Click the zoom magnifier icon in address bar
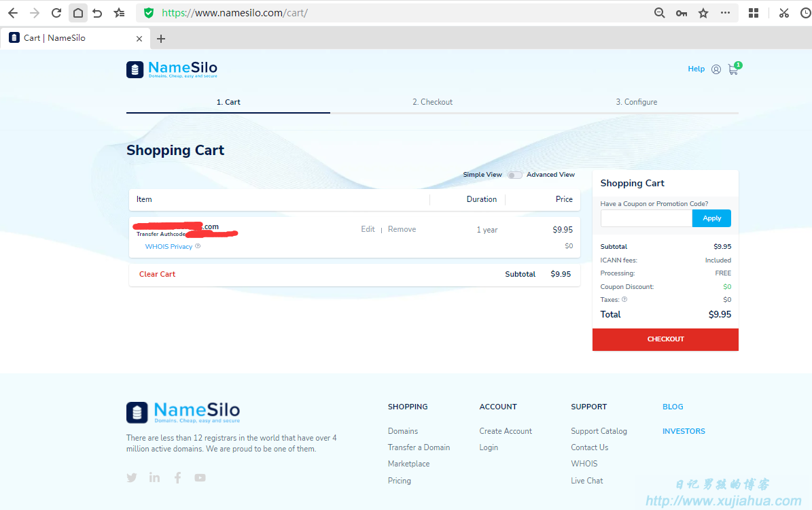This screenshot has height=510, width=812. 659,13
